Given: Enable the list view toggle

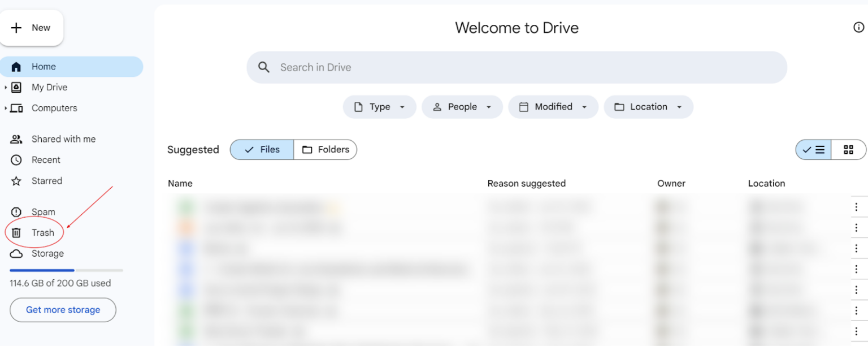Looking at the screenshot, I should [x=814, y=149].
